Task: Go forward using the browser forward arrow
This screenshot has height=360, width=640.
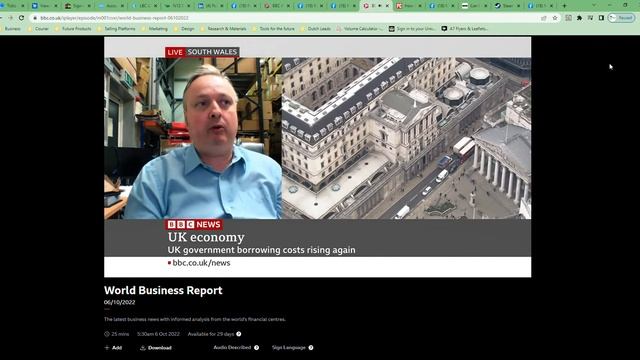Action: coord(11,18)
